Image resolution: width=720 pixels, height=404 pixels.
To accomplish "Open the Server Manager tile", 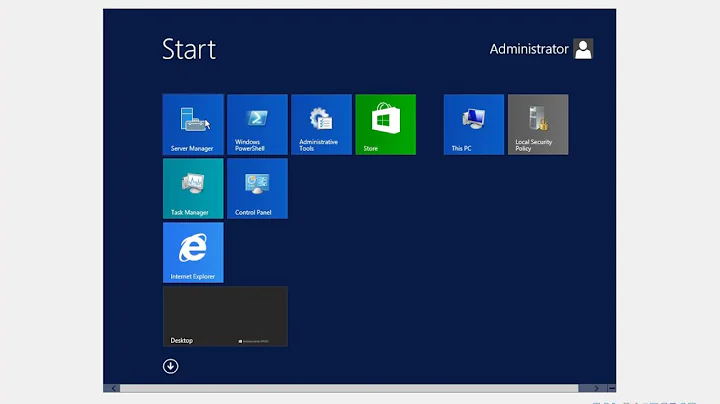I will point(193,124).
